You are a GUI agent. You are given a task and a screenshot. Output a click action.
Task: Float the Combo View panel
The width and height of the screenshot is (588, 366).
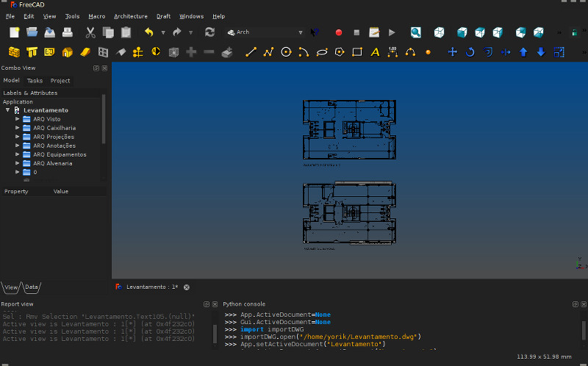(96, 68)
